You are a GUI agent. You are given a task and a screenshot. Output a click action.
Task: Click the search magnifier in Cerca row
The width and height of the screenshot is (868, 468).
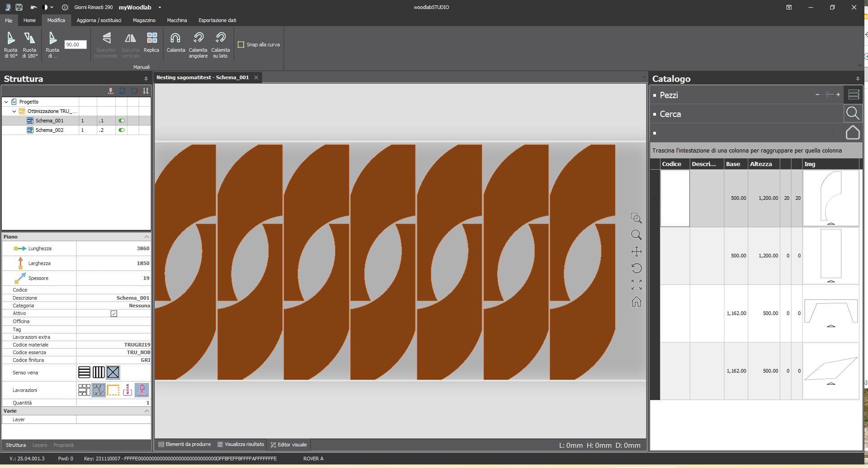[x=852, y=113]
